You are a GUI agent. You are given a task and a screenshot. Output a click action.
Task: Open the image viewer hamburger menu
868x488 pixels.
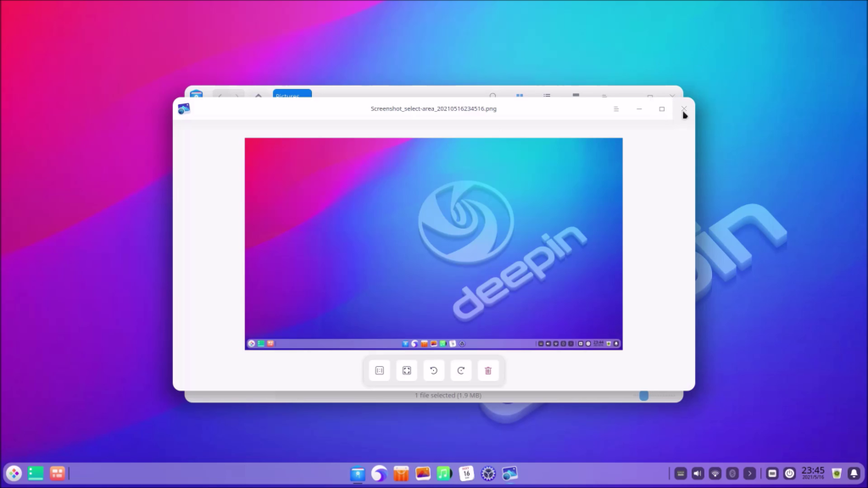coord(616,108)
